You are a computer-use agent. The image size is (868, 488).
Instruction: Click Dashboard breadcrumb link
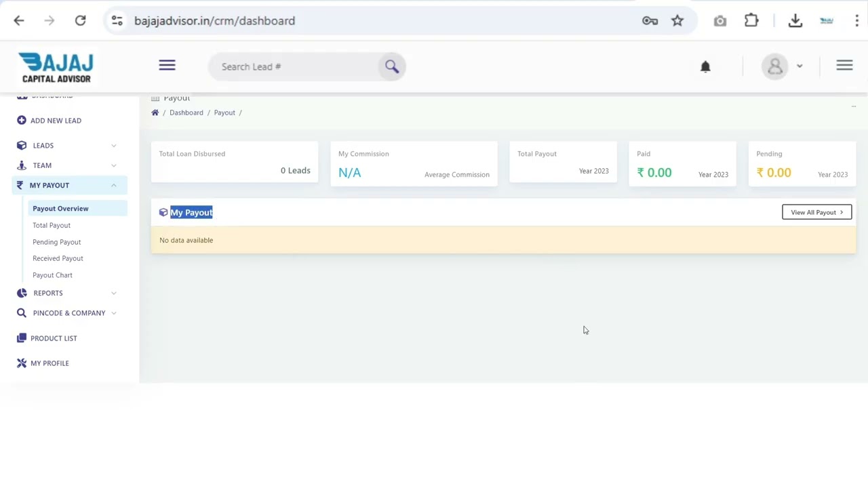(186, 113)
